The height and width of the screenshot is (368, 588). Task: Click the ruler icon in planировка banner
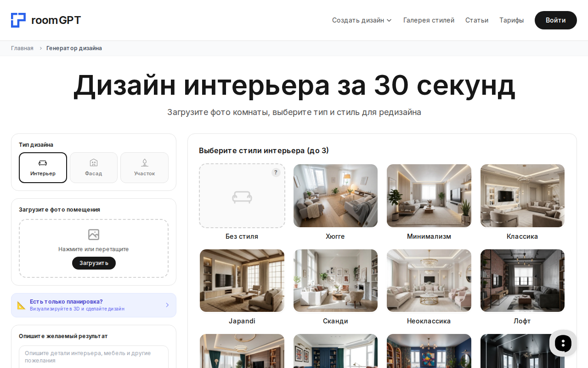(x=20, y=305)
